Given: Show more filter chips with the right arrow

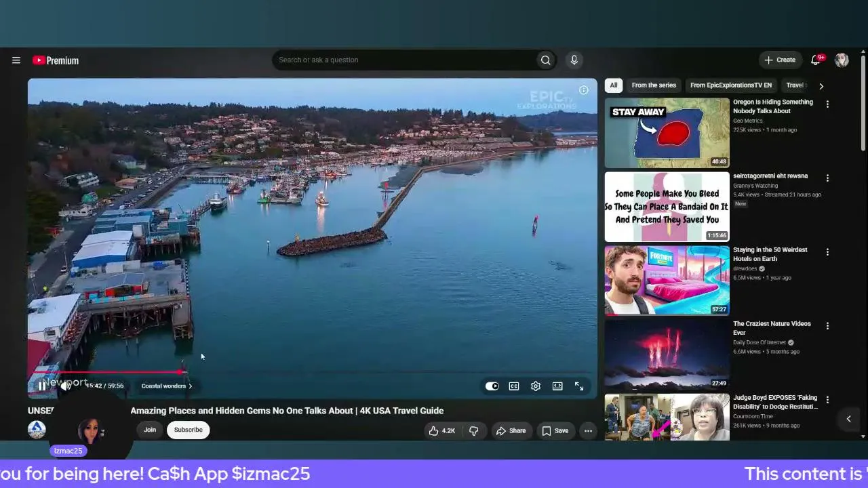Looking at the screenshot, I should point(821,86).
